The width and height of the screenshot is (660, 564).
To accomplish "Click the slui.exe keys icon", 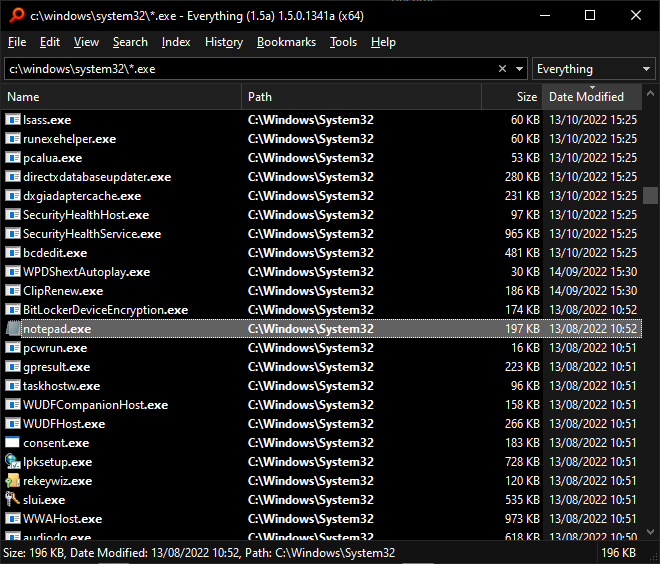I will click(x=13, y=500).
